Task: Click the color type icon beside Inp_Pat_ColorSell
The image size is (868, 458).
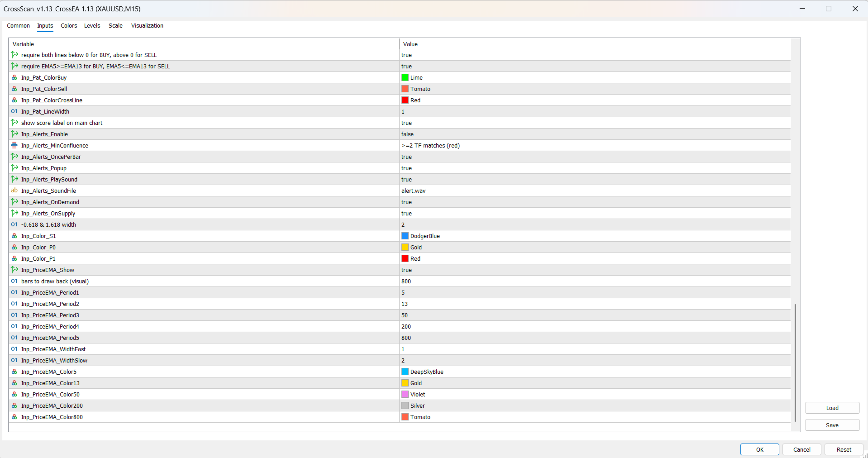Action: tap(14, 89)
